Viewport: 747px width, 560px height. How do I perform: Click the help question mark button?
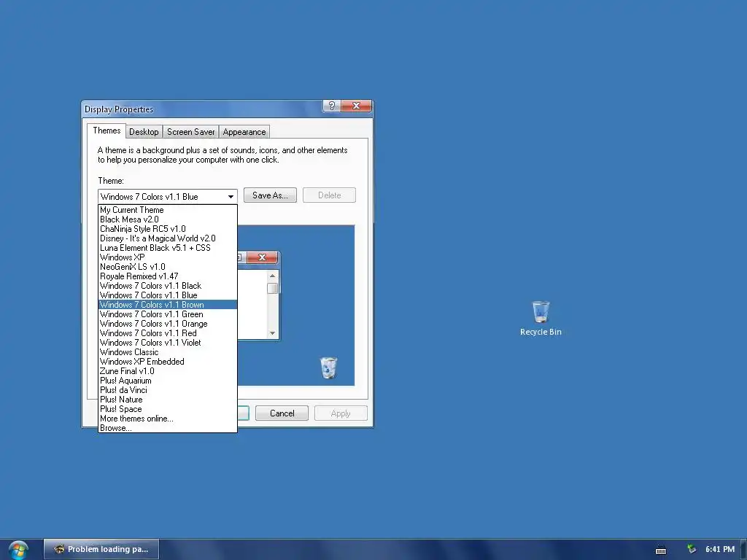332,106
